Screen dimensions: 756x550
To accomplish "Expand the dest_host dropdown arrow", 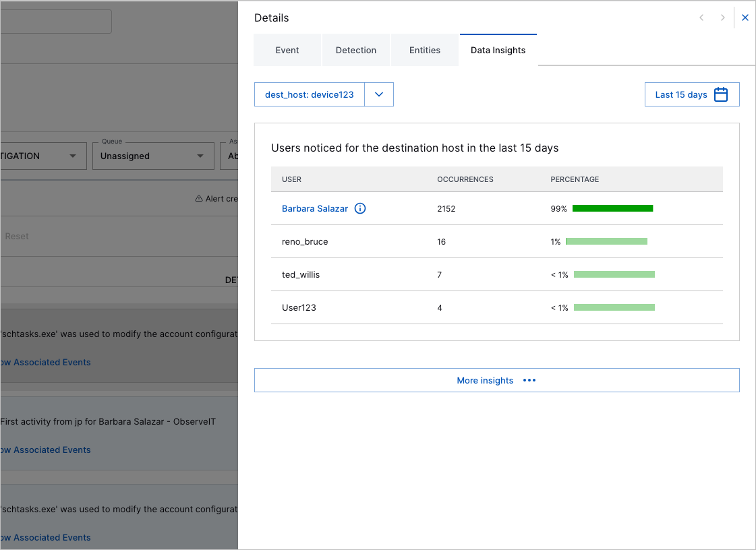I will tap(379, 94).
